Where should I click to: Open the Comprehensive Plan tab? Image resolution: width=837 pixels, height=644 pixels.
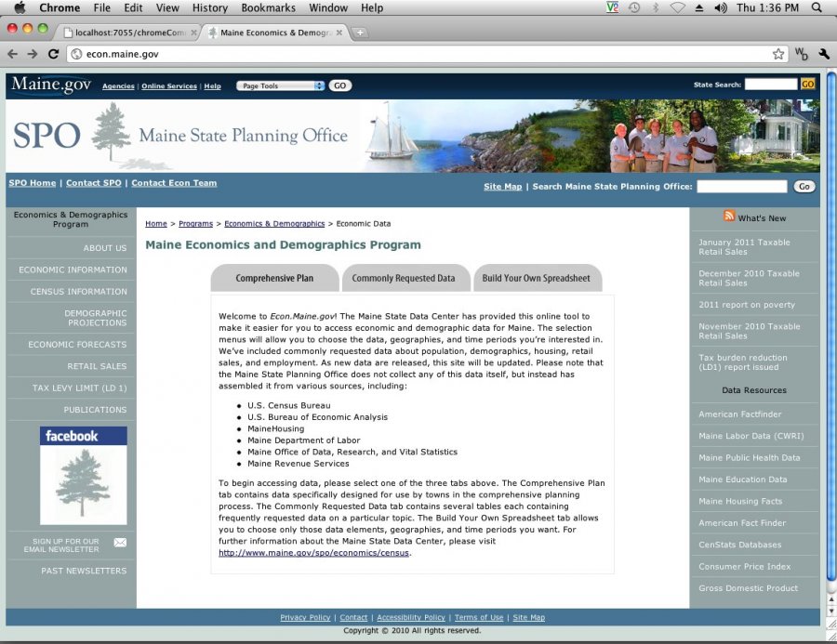[x=274, y=278]
